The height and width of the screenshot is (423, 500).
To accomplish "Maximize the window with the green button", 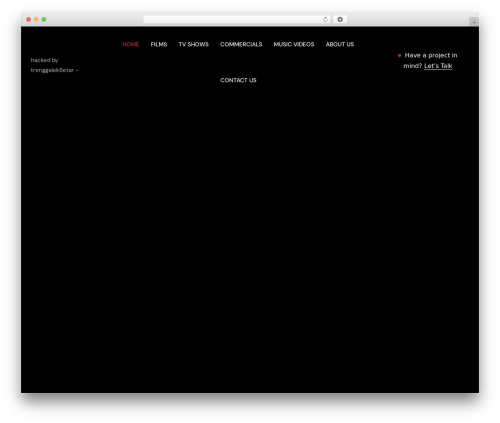I will [44, 19].
